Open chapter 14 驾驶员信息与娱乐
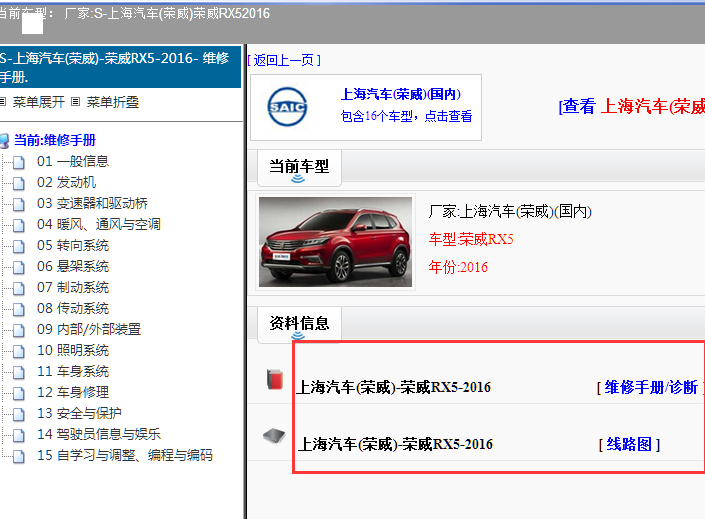Screen dimensions: 705x519 (x=99, y=434)
